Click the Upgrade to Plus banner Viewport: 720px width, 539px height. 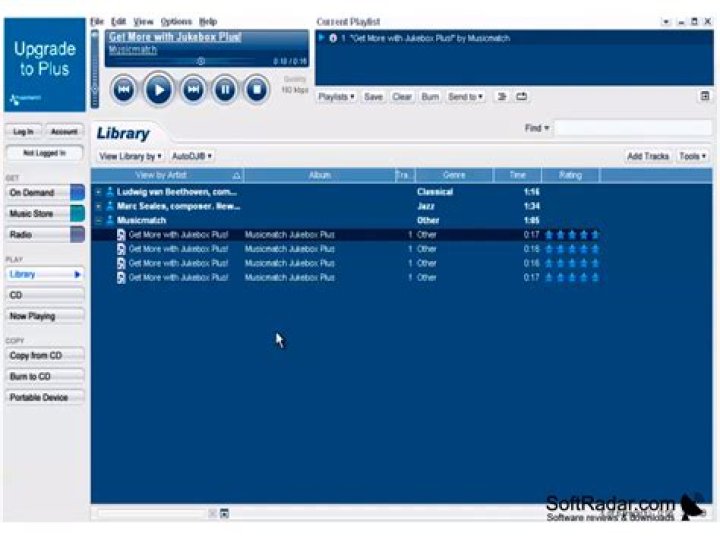(45, 65)
